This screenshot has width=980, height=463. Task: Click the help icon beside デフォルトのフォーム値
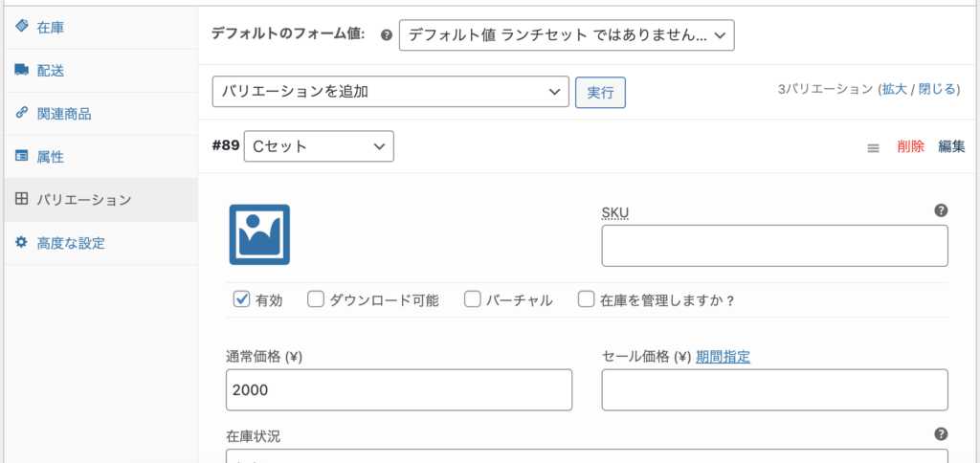pos(387,34)
